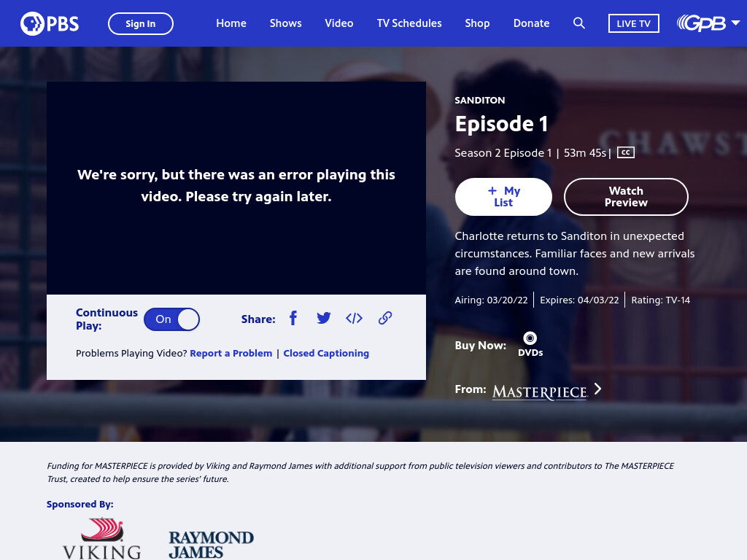Viewport: 747px width, 560px height.
Task: Expand the GPB station dropdown arrow
Action: click(x=736, y=23)
